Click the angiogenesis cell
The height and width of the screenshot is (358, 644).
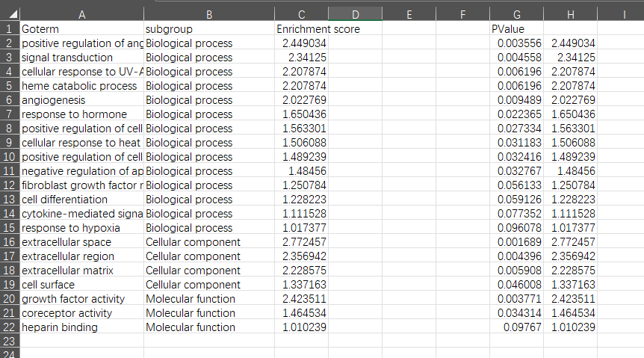81,100
